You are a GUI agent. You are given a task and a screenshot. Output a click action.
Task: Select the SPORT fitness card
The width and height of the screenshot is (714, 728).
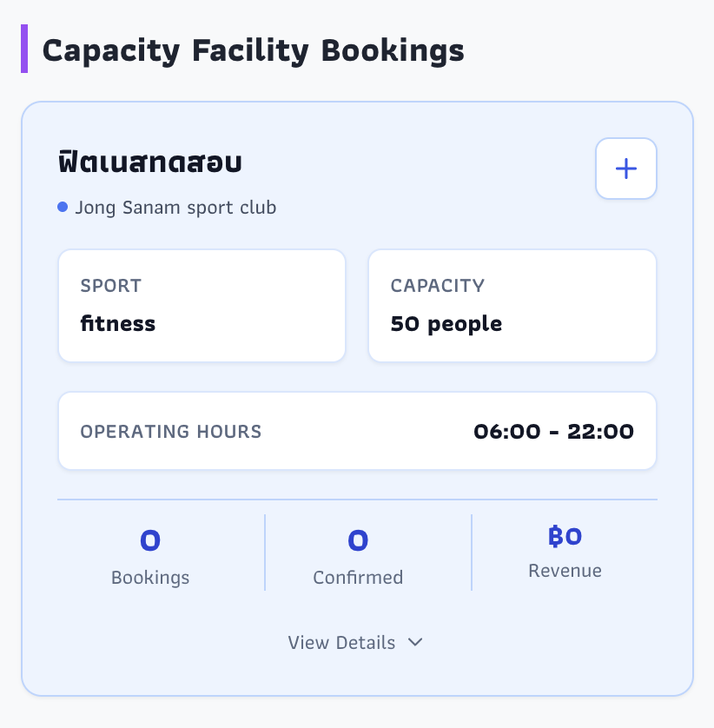click(202, 305)
